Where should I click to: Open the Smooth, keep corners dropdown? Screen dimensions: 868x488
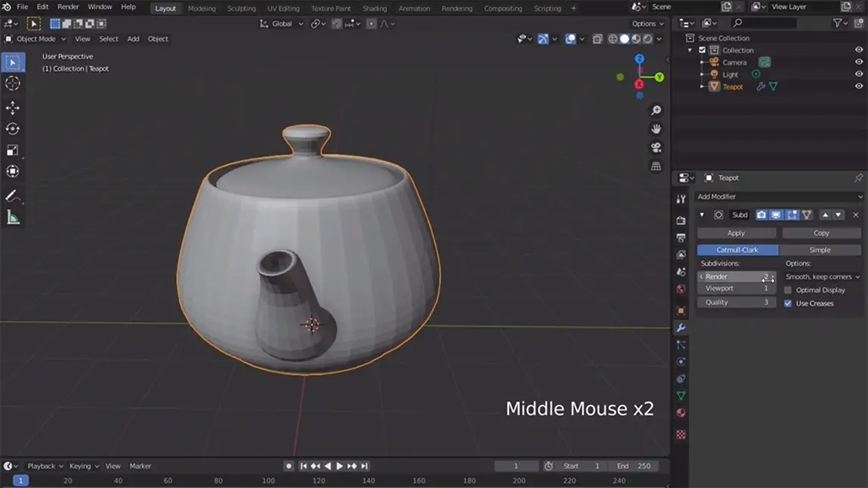[x=822, y=277]
